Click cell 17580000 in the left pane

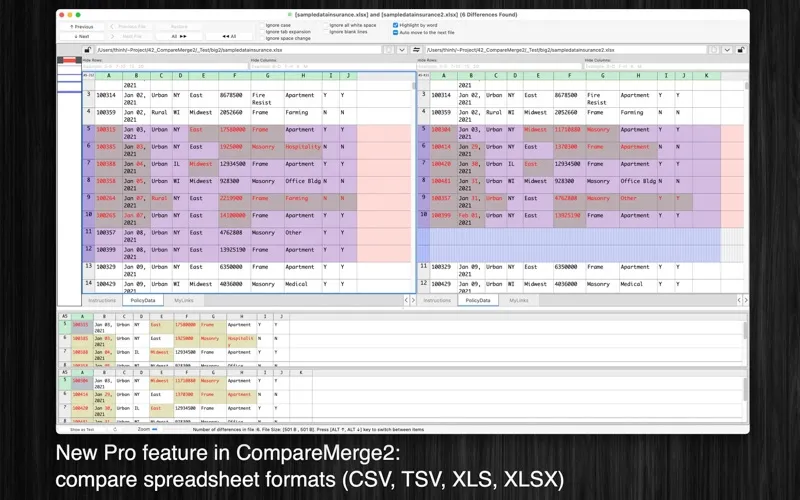tap(235, 133)
